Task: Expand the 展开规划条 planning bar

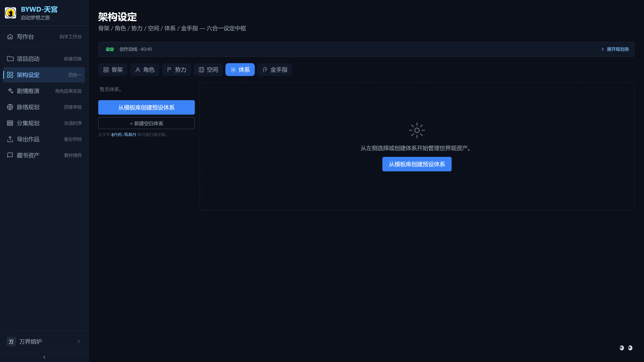Action: tap(615, 49)
